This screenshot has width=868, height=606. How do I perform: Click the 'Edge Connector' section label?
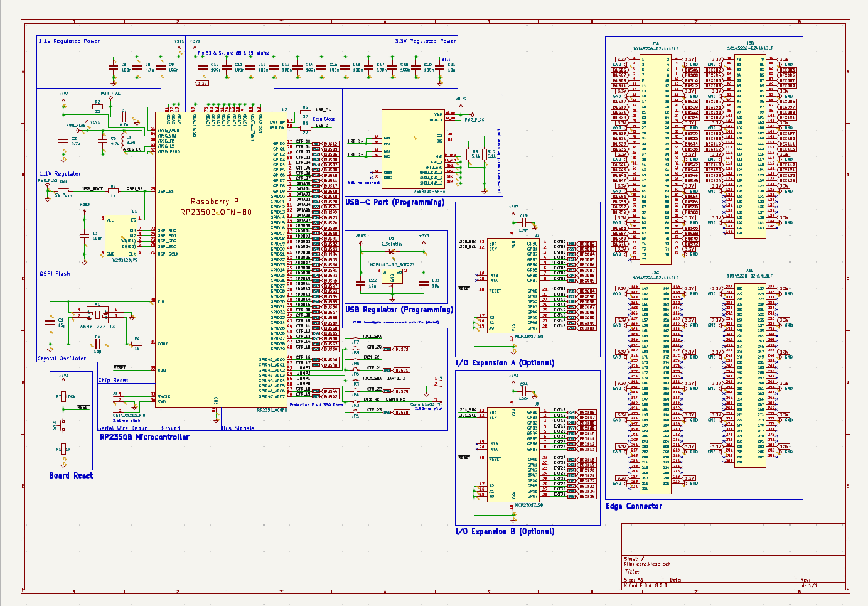click(633, 506)
